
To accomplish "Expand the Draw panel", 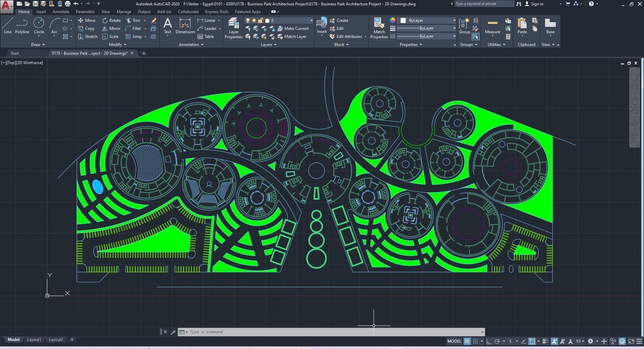I will point(38,45).
